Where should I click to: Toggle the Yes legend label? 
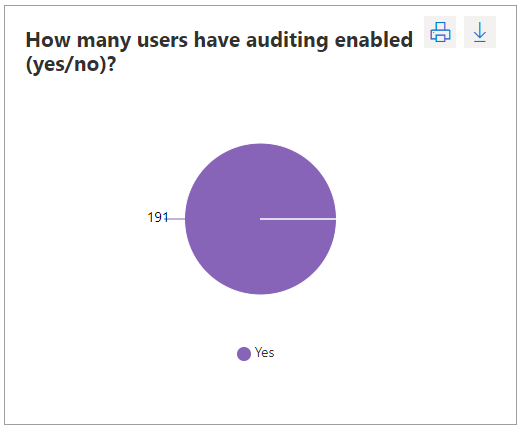tap(264, 352)
